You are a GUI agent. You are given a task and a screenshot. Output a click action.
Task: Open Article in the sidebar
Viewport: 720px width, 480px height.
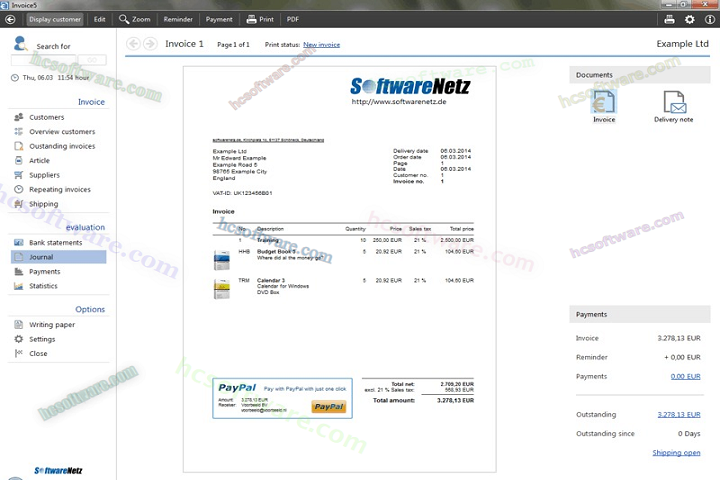39,160
